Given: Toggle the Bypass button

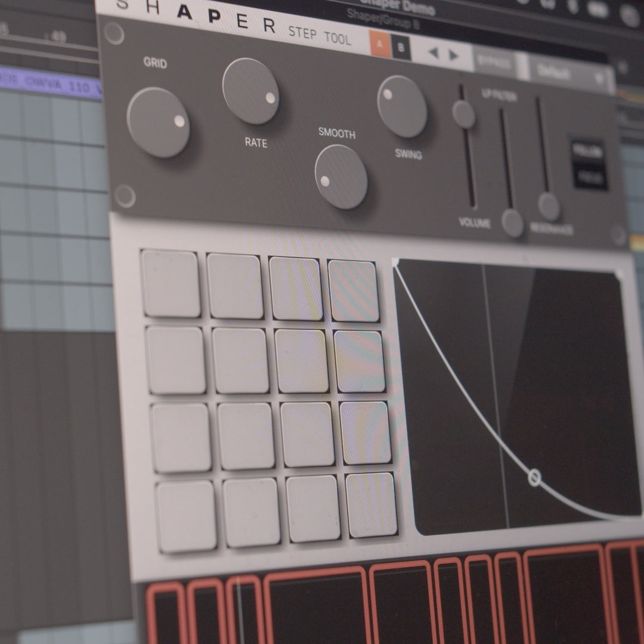Looking at the screenshot, I should point(494,62).
